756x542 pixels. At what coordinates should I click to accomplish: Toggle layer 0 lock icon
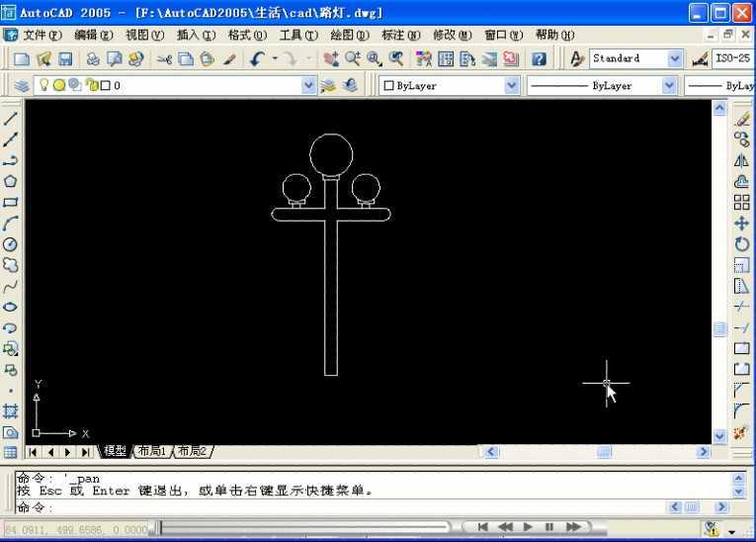[x=91, y=85]
